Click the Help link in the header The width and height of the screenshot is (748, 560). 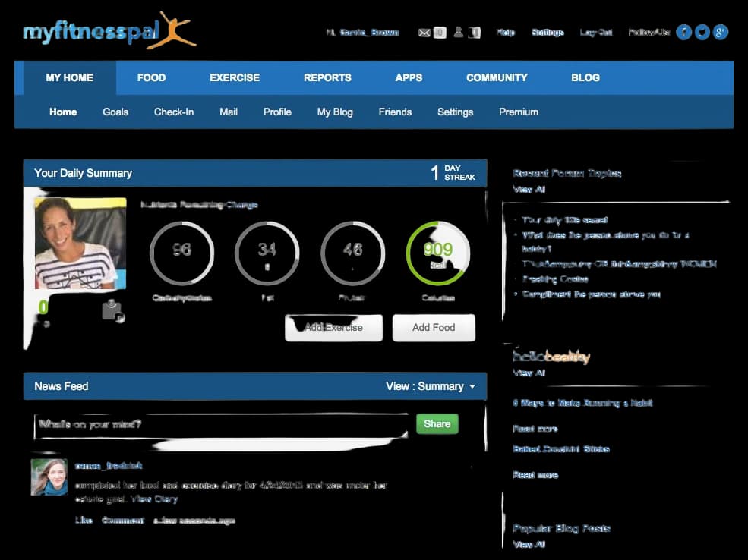(505, 33)
